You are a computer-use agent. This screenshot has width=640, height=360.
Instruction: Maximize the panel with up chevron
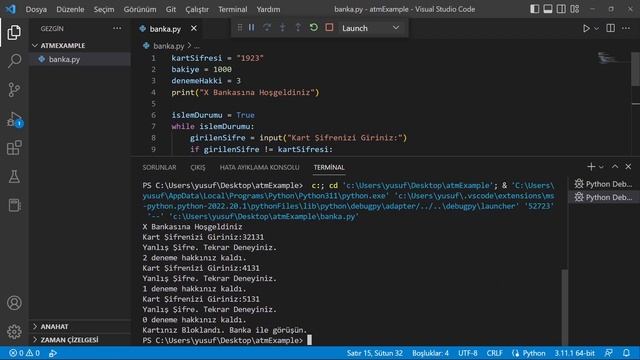615,167
